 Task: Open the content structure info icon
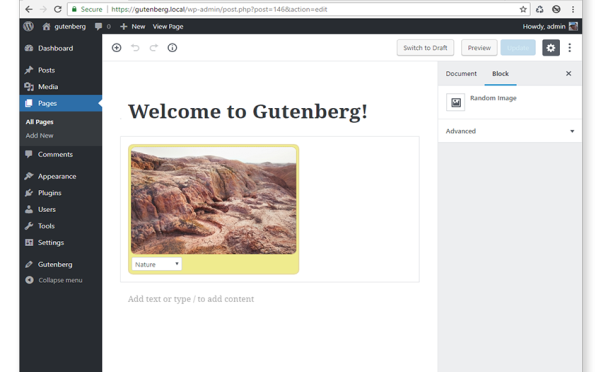point(172,48)
